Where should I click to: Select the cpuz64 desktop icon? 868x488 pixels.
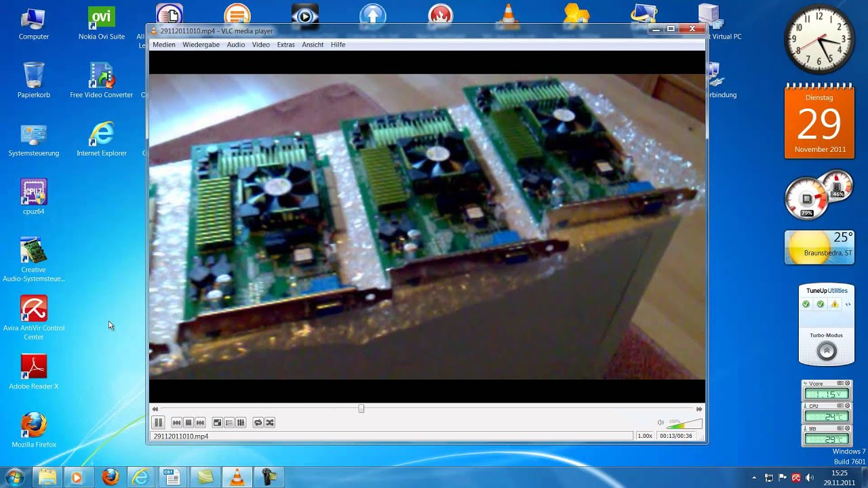click(34, 197)
